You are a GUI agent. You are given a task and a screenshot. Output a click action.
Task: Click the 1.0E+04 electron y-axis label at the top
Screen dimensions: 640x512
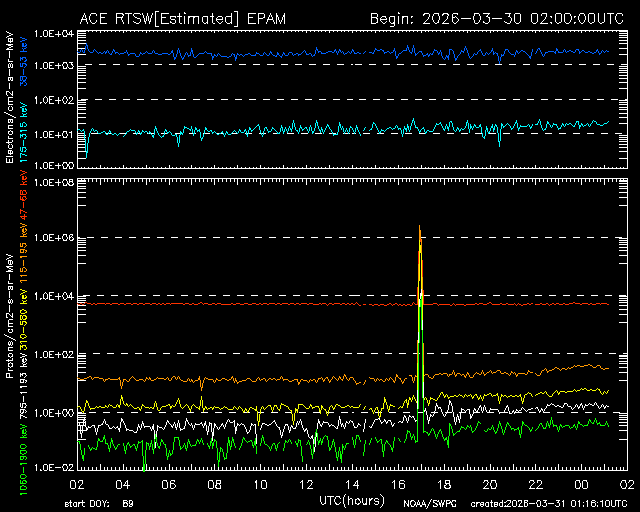[51, 33]
